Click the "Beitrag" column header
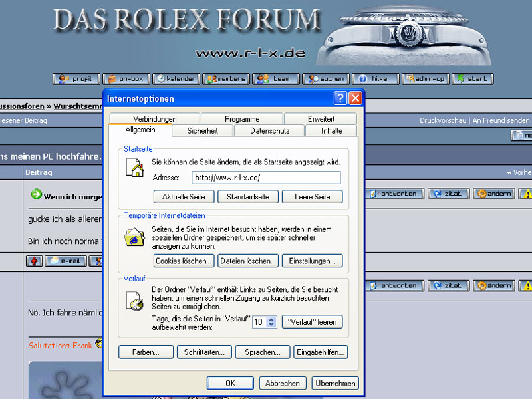This screenshot has height=399, width=532. (39, 172)
